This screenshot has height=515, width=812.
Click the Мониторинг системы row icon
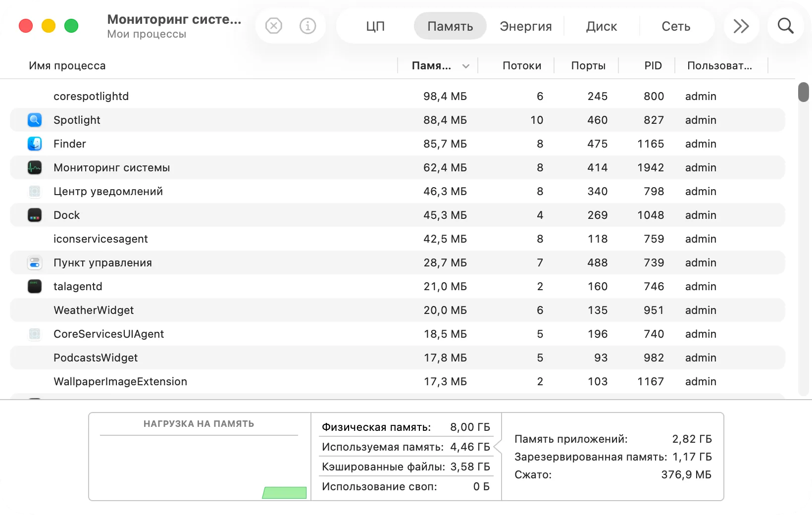[x=35, y=167]
